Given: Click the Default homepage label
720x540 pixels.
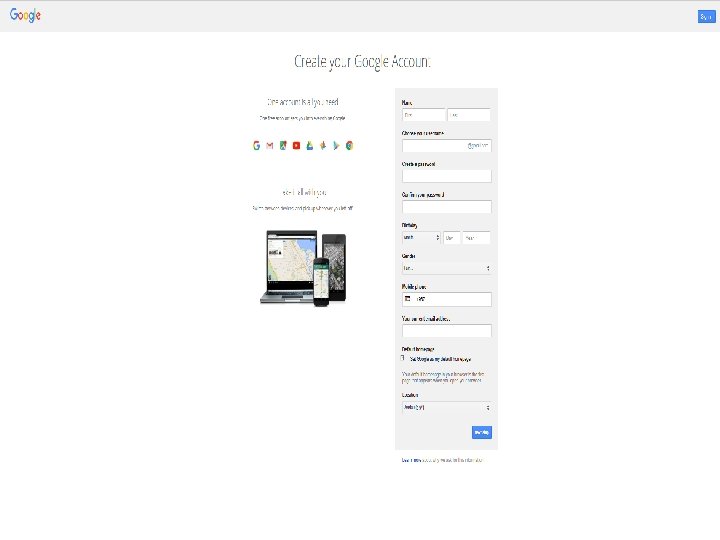Looking at the screenshot, I should tap(418, 349).
